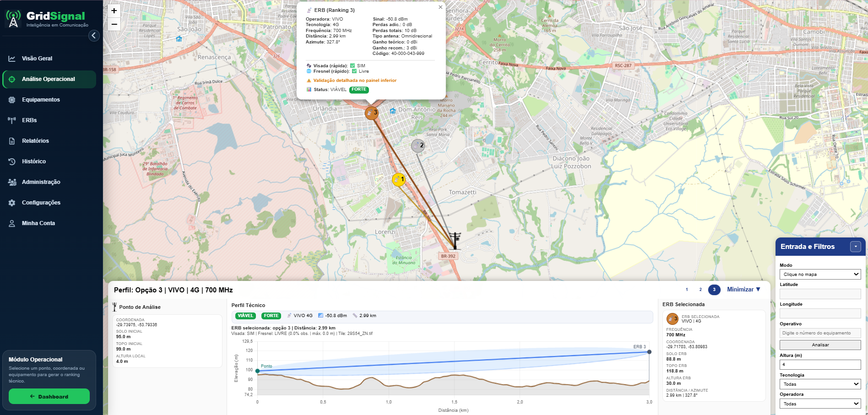Click the FORTE status badge in popup
The image size is (868, 415).
point(359,90)
